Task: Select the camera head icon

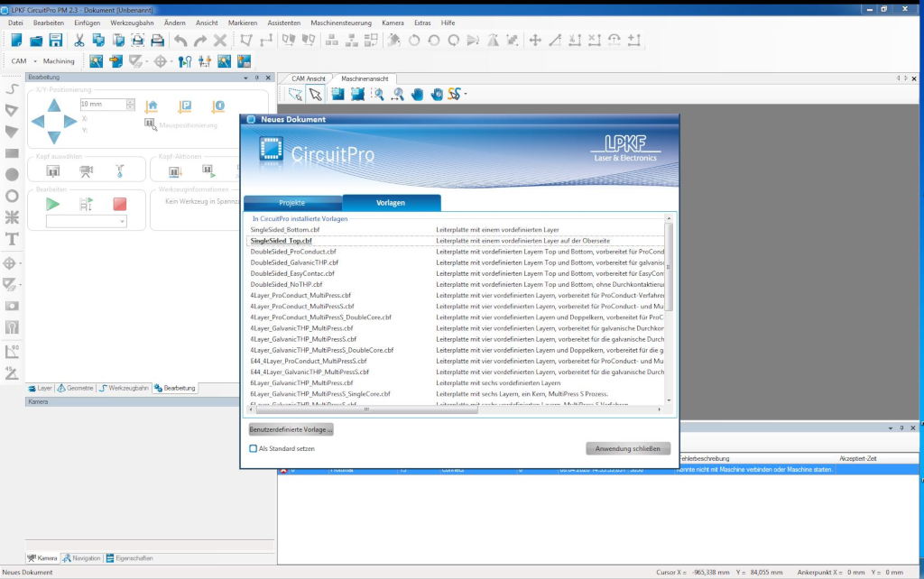Action: click(86, 171)
